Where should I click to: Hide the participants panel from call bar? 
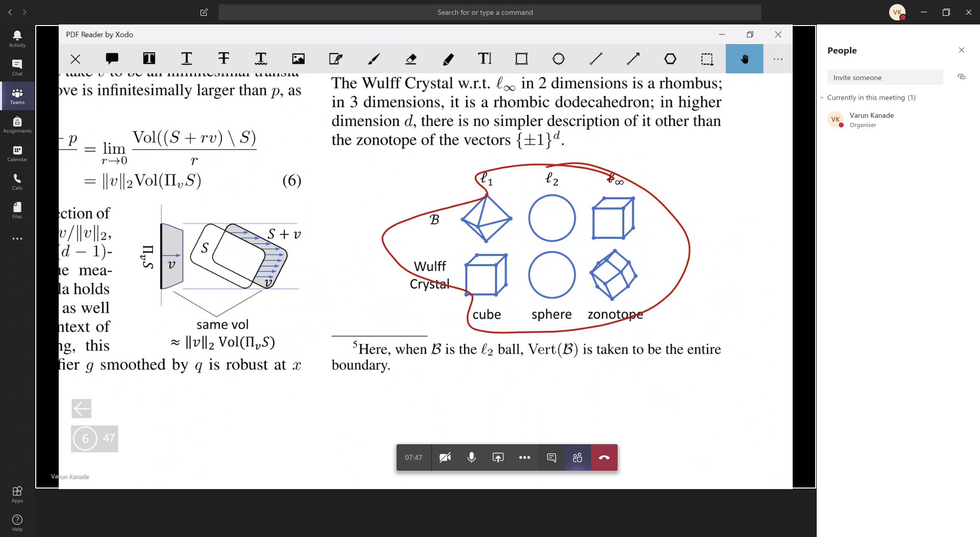point(577,457)
